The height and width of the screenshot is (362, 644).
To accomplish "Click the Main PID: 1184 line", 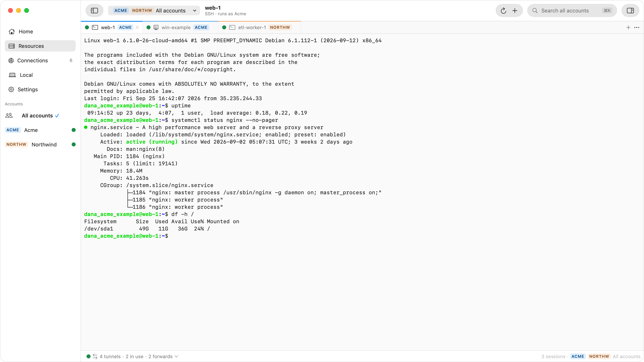I will coord(129,156).
